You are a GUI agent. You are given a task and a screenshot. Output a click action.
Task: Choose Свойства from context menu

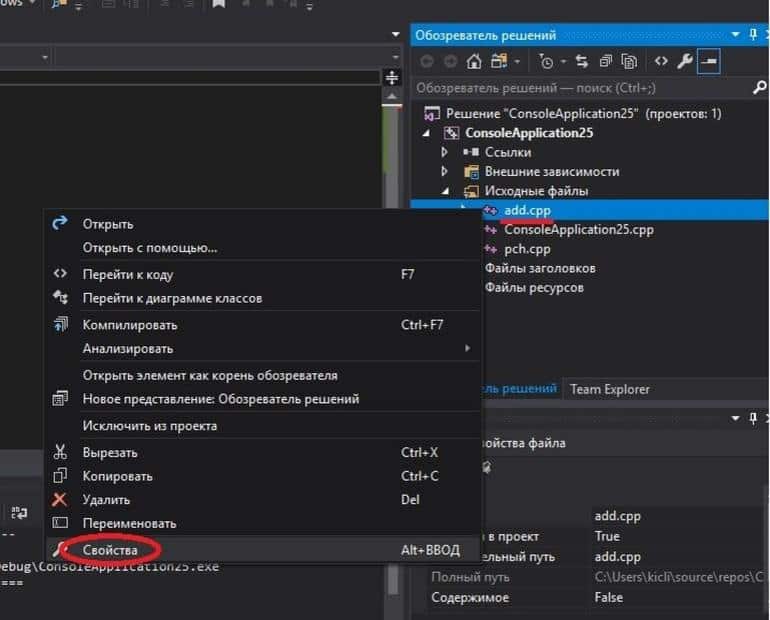point(263,550)
